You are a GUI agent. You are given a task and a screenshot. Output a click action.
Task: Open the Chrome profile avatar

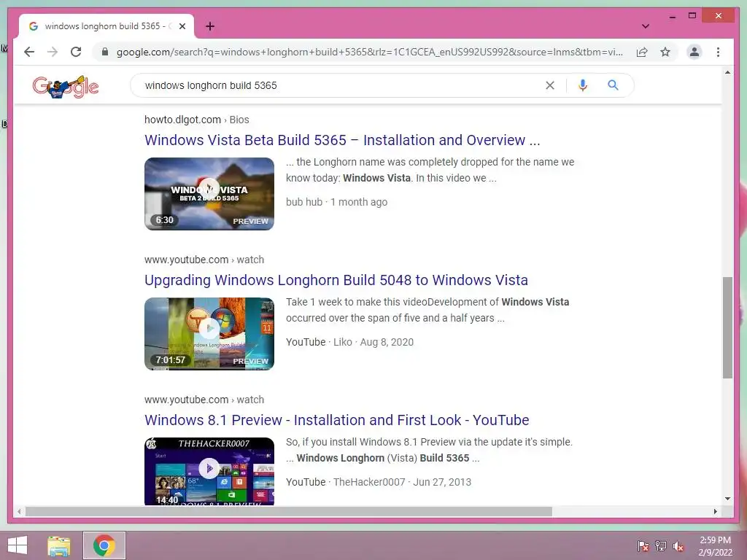[694, 52]
